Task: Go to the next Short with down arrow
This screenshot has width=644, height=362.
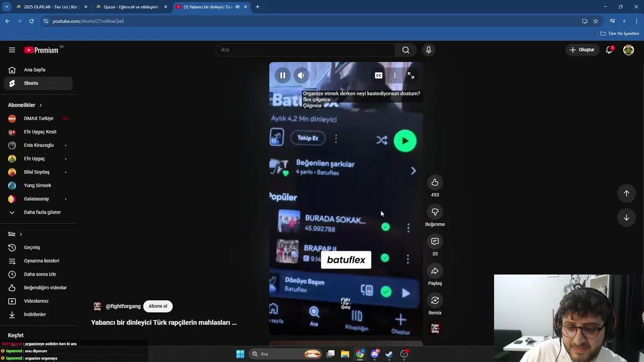Action: coord(626,218)
